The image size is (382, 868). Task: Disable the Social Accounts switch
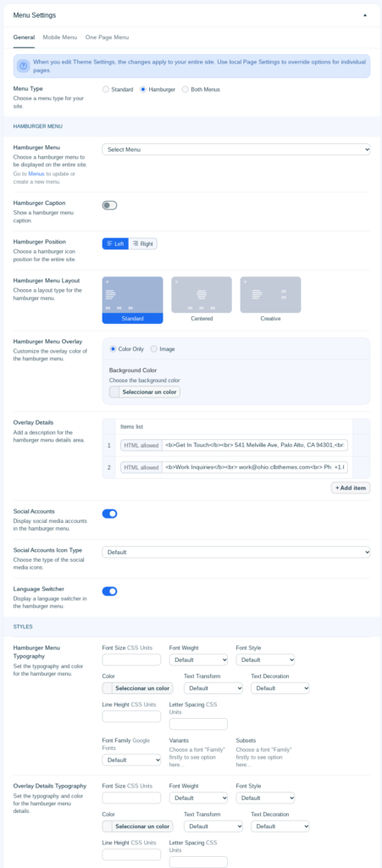pyautogui.click(x=109, y=514)
